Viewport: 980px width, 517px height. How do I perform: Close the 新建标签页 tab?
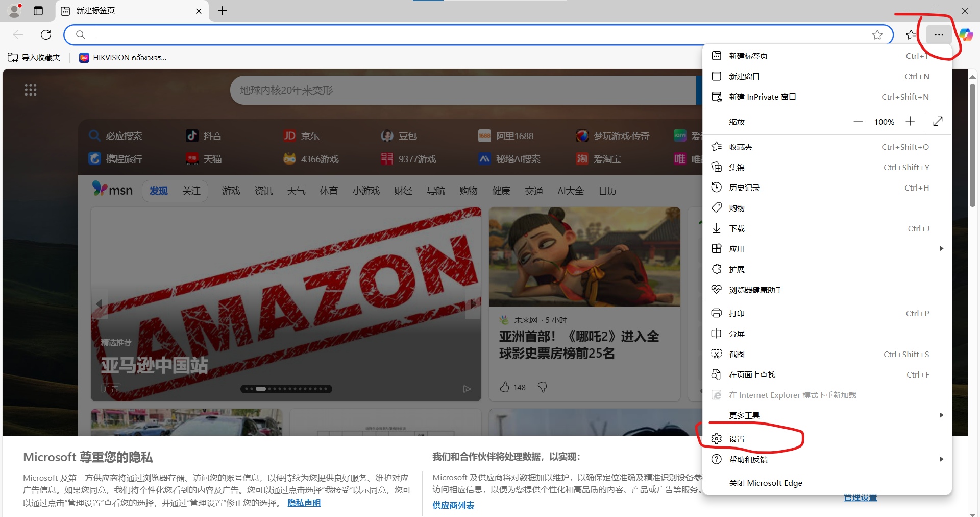(x=199, y=11)
